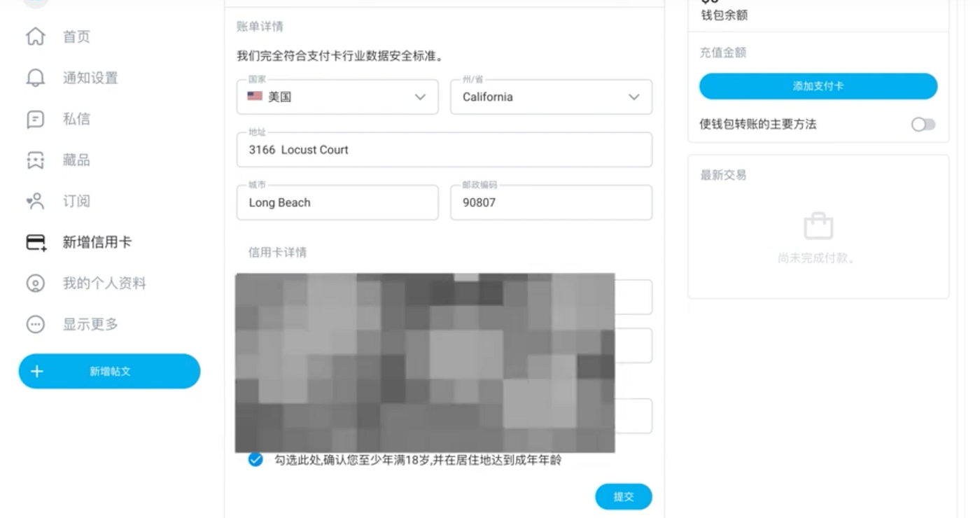The height and width of the screenshot is (518, 980).
Task: Select 通知设置 menu item
Action: click(x=90, y=78)
